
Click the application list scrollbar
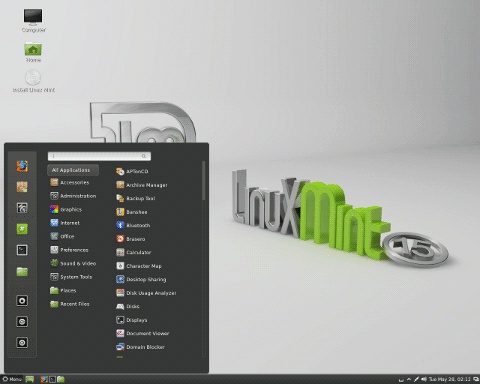tap(203, 181)
